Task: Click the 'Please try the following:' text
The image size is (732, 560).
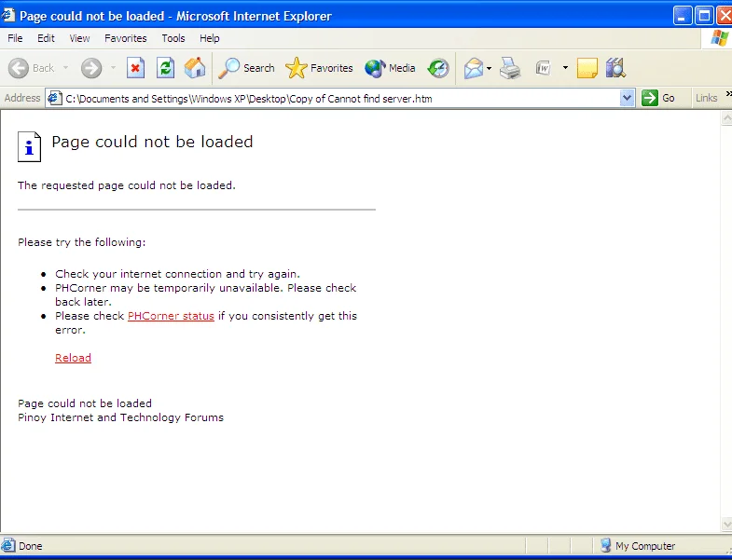Action: point(82,242)
